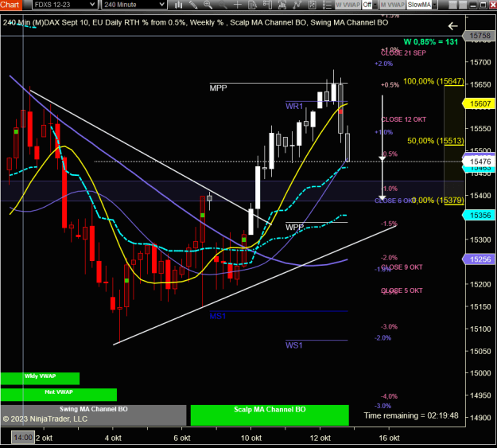
Task: Open the Off dropdown next to W VWAP
Action: tap(370, 5)
